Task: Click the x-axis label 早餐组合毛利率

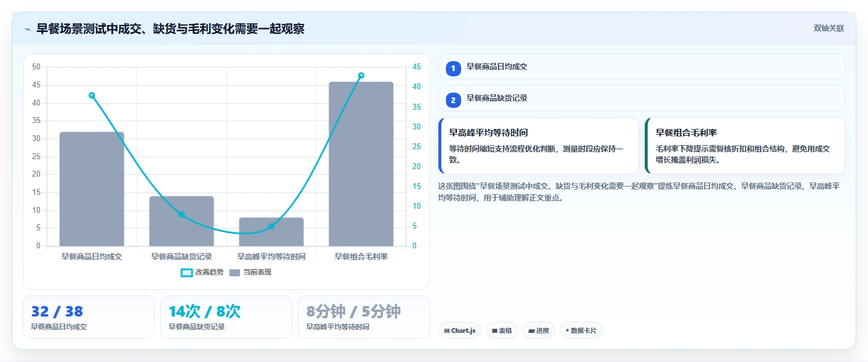Action: coord(361,256)
